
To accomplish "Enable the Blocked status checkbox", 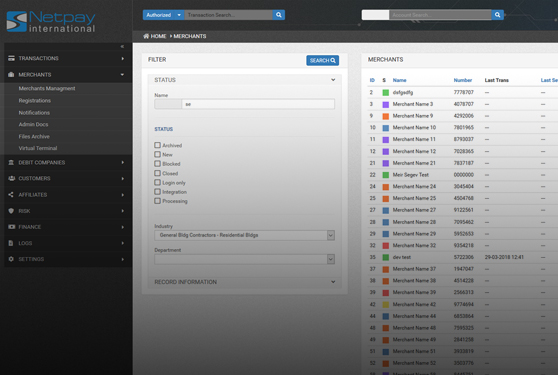I will 157,164.
